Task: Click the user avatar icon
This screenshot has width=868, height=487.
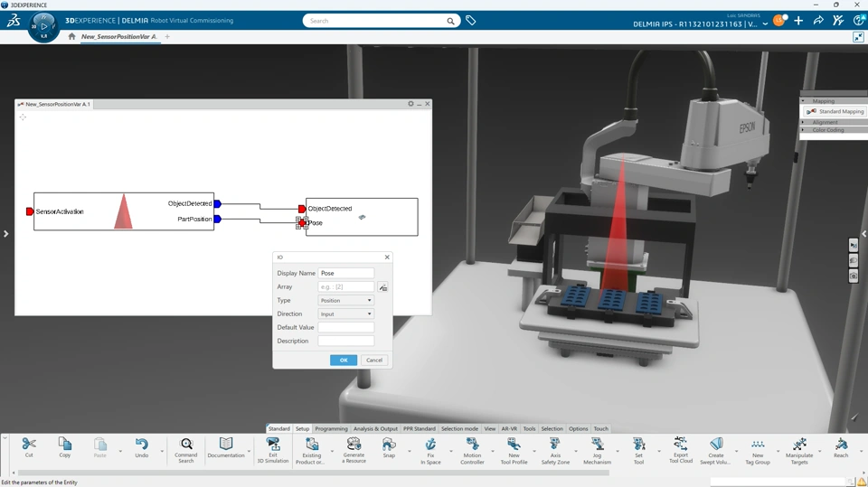Action: [x=779, y=21]
